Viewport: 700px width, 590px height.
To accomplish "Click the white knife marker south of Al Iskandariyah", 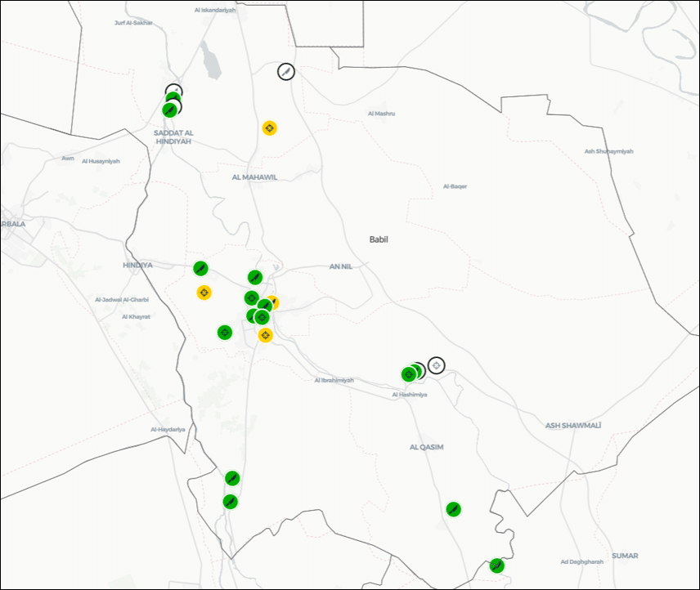I will 285,71.
